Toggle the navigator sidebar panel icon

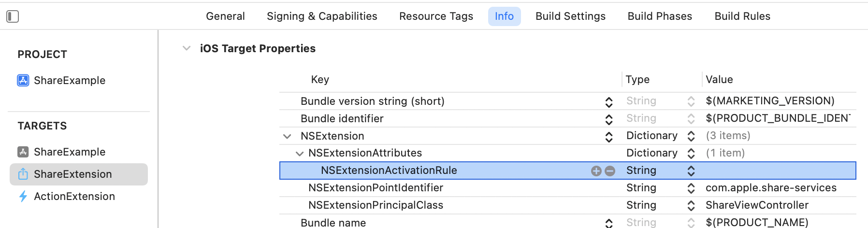[13, 16]
